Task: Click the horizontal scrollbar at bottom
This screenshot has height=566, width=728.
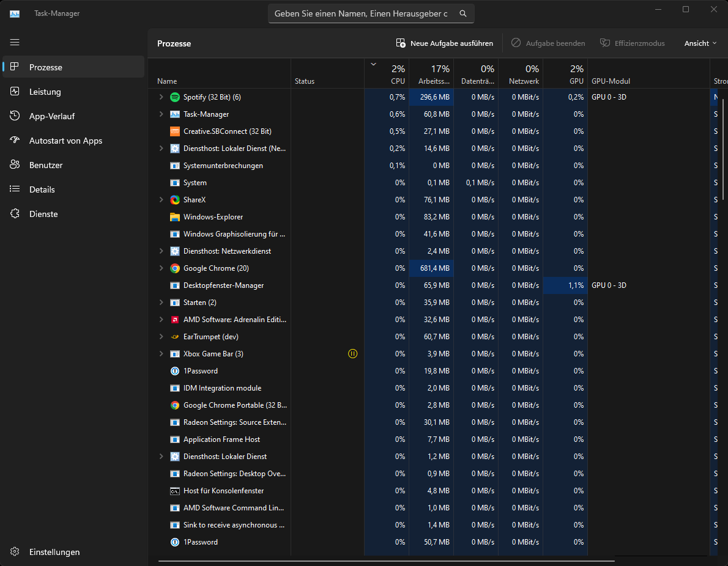Action: click(x=386, y=561)
